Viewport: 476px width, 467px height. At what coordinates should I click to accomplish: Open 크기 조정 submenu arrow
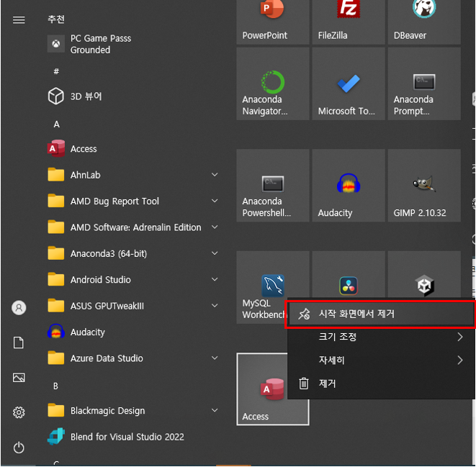coord(460,337)
